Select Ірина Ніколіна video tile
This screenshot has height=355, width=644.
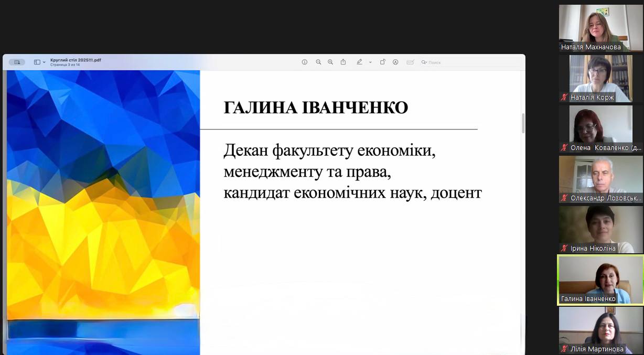(x=600, y=229)
